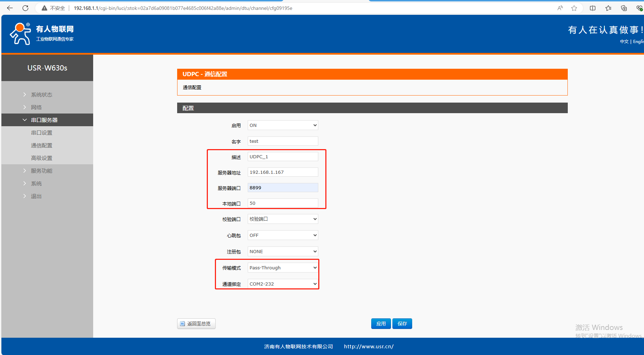Screen dimensions: 644x355
Task: Open the 心跳包 OFF dropdown
Action: pyautogui.click(x=283, y=235)
